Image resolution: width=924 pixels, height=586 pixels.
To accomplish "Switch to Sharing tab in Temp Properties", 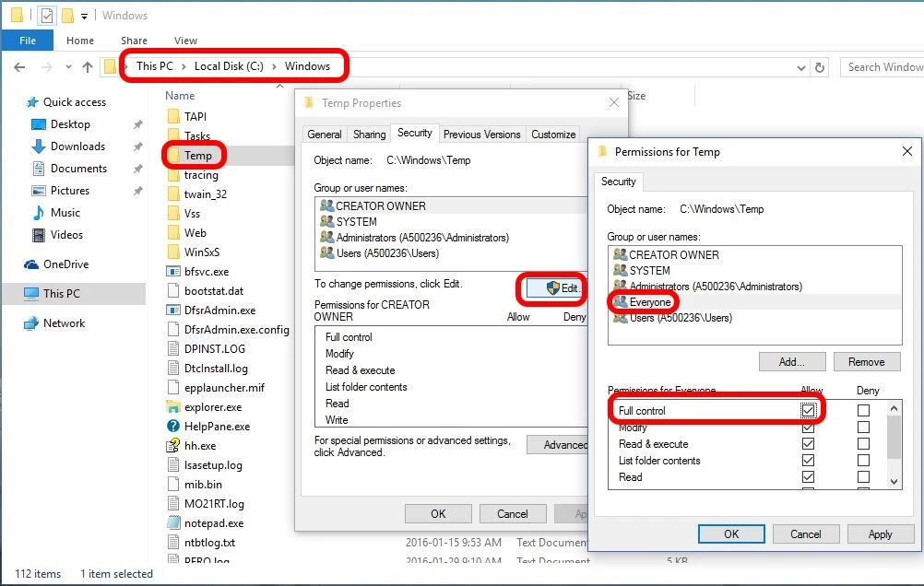I will tap(370, 135).
